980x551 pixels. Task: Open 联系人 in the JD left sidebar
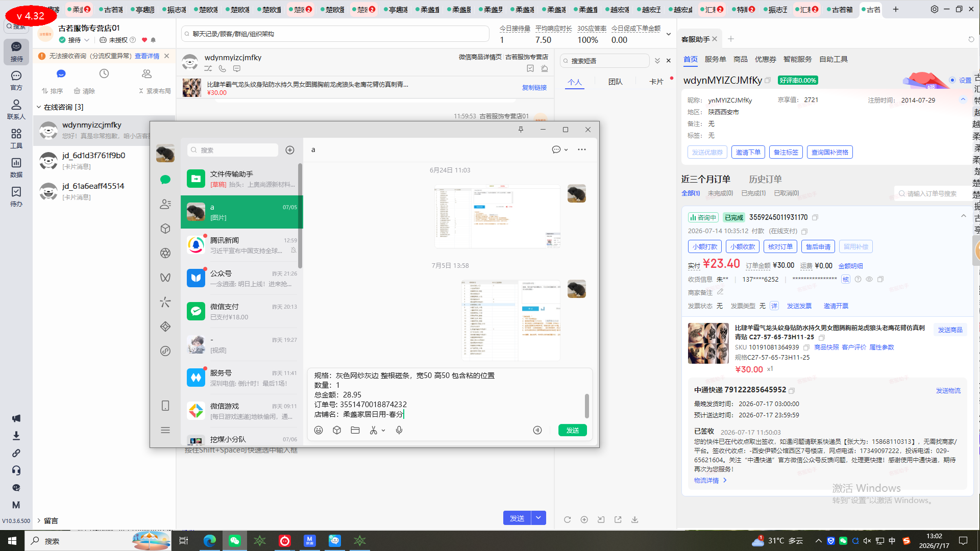[16, 109]
